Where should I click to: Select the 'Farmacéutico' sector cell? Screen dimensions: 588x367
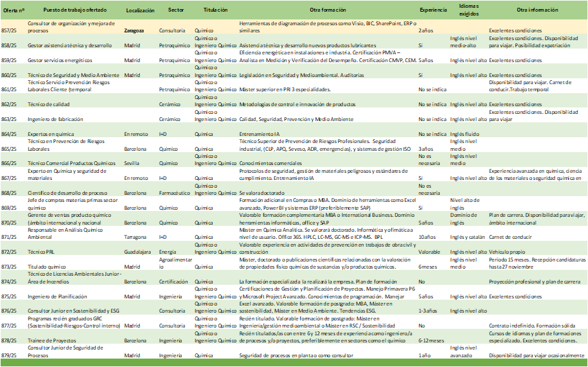(x=175, y=193)
